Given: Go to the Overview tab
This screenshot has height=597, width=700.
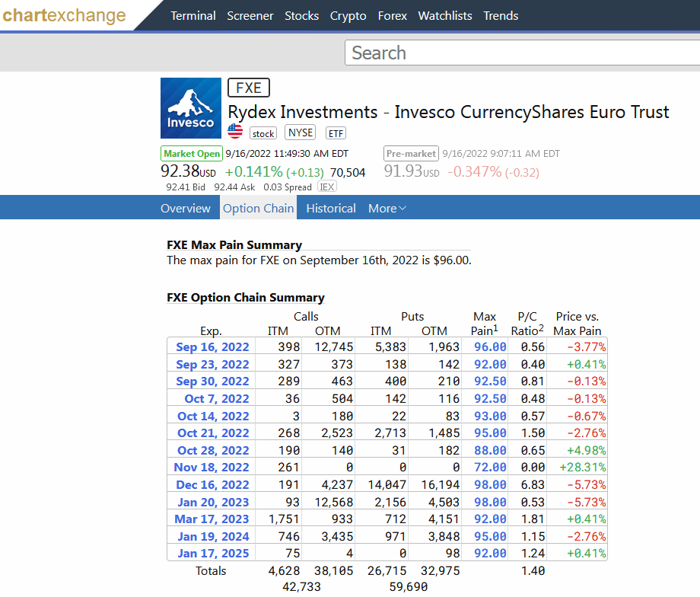Looking at the screenshot, I should (x=186, y=208).
